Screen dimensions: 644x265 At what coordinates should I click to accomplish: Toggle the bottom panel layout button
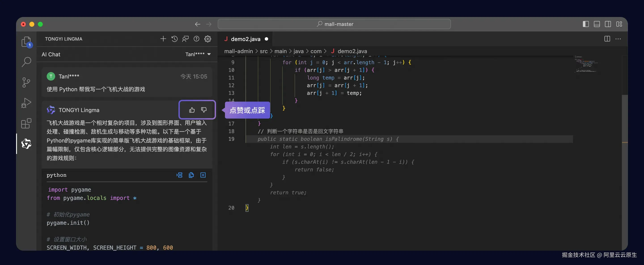tap(597, 24)
